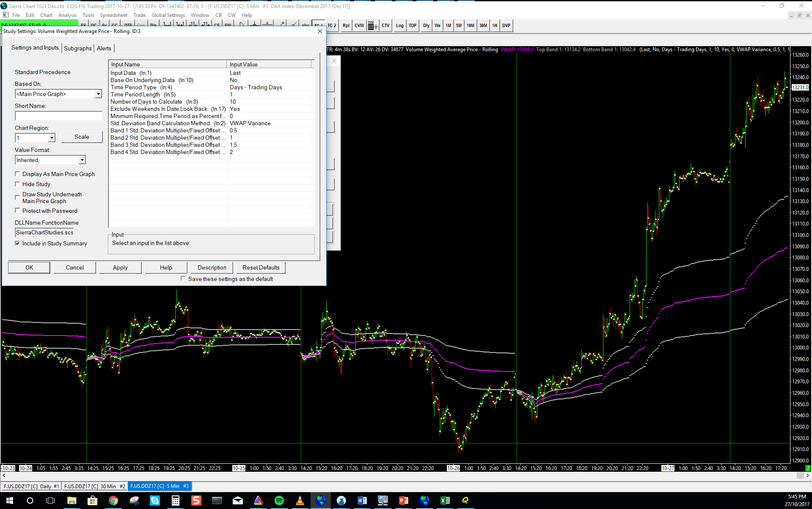The width and height of the screenshot is (812, 509).
Task: Check Save these settings as the default
Action: tap(183, 279)
